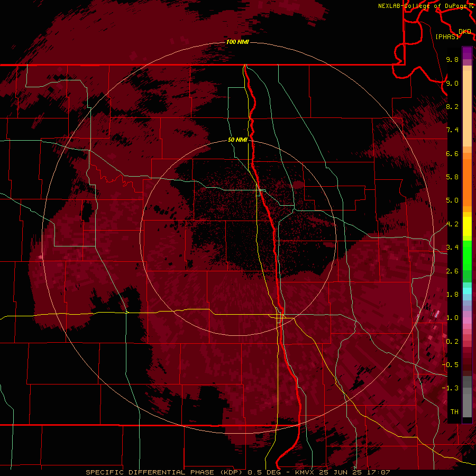Image resolution: width=476 pixels, height=476 pixels.
Task: Pick the cyan color bar segment
Action: pos(467,291)
